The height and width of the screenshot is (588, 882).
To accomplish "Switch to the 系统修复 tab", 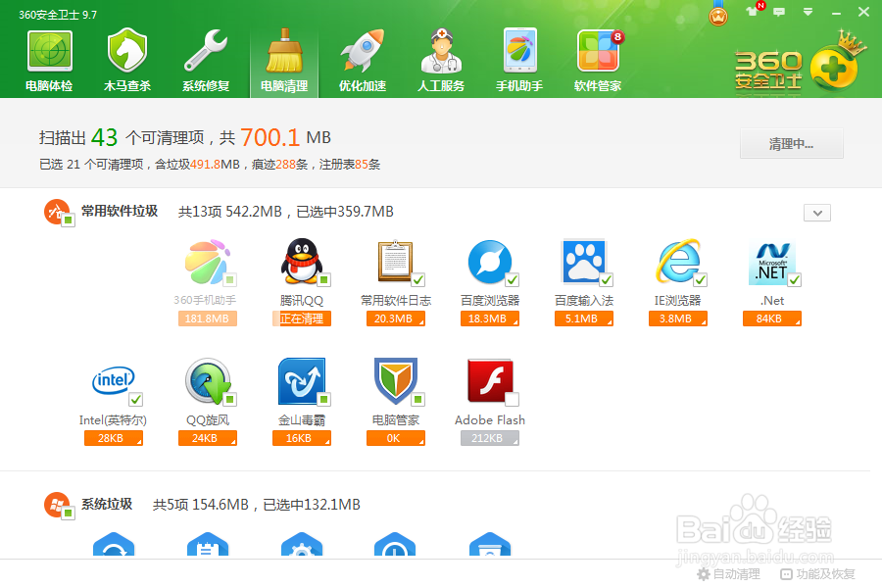I will 206,59.
